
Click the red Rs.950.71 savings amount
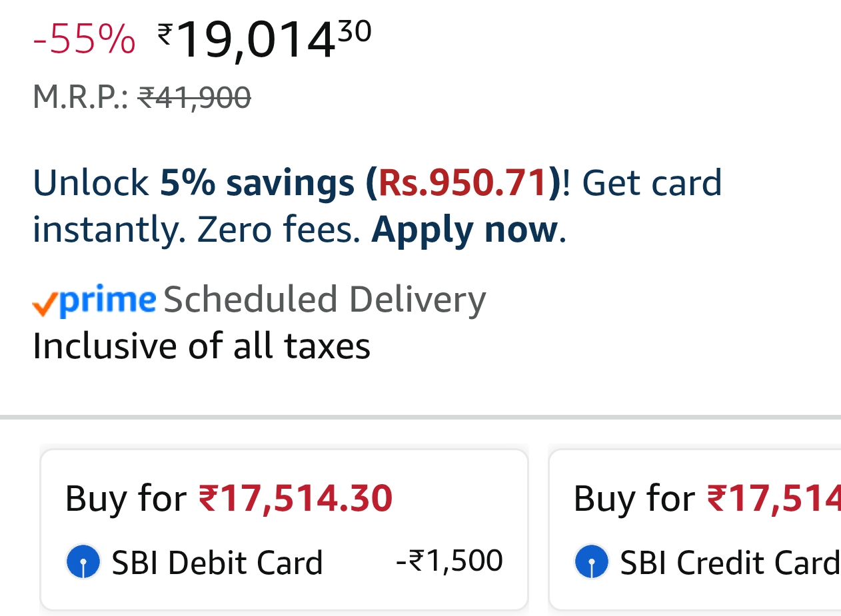tap(462, 183)
